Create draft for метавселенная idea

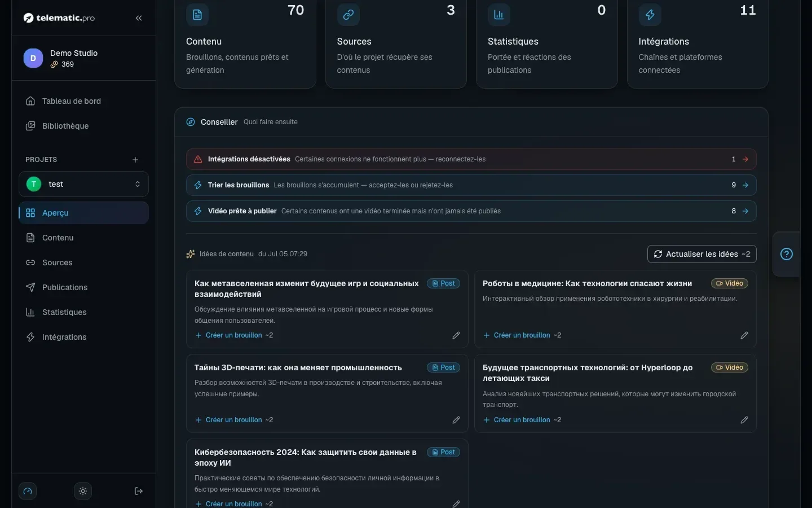233,335
